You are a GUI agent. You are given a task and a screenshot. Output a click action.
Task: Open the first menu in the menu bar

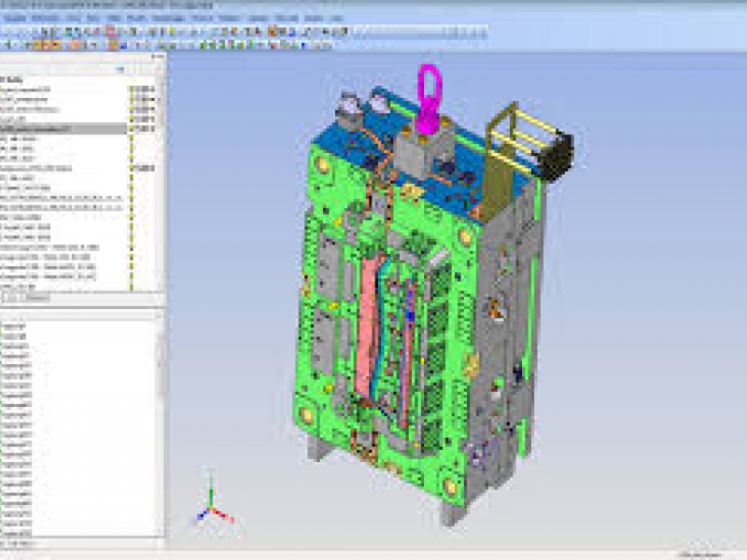15,19
